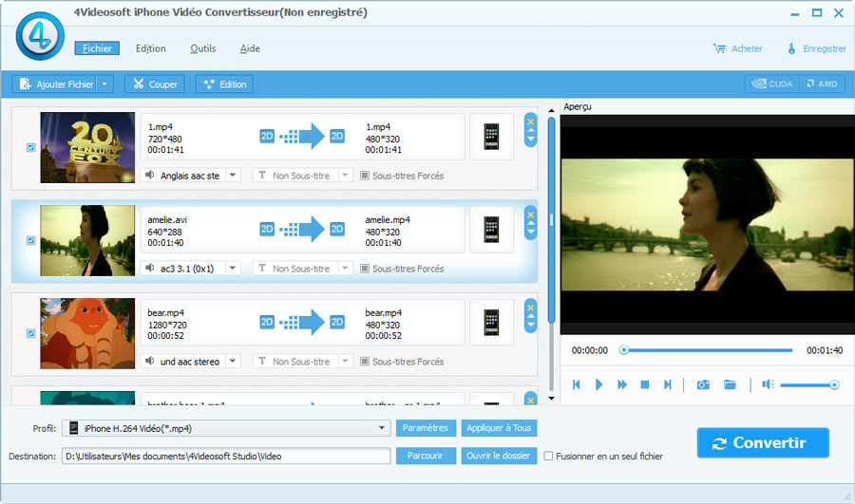Toggle Fusionner en un seul fichier
The width and height of the screenshot is (855, 504).
pyautogui.click(x=548, y=457)
